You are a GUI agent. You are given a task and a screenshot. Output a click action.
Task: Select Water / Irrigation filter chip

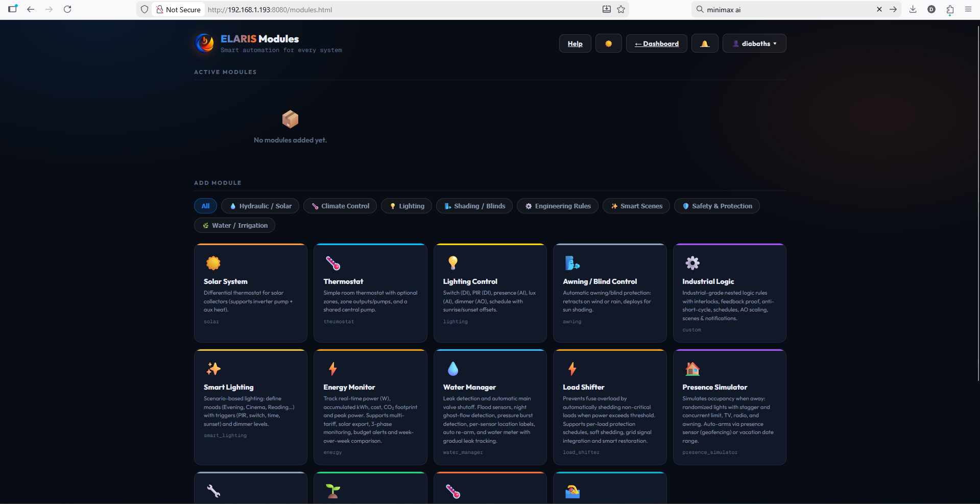[234, 225]
